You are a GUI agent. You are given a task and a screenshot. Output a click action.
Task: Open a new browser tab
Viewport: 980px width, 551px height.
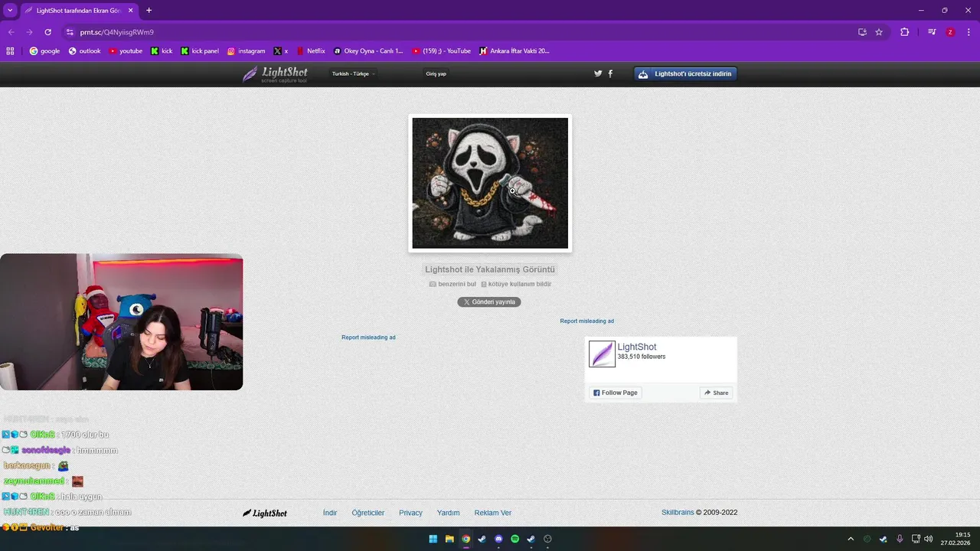(149, 11)
